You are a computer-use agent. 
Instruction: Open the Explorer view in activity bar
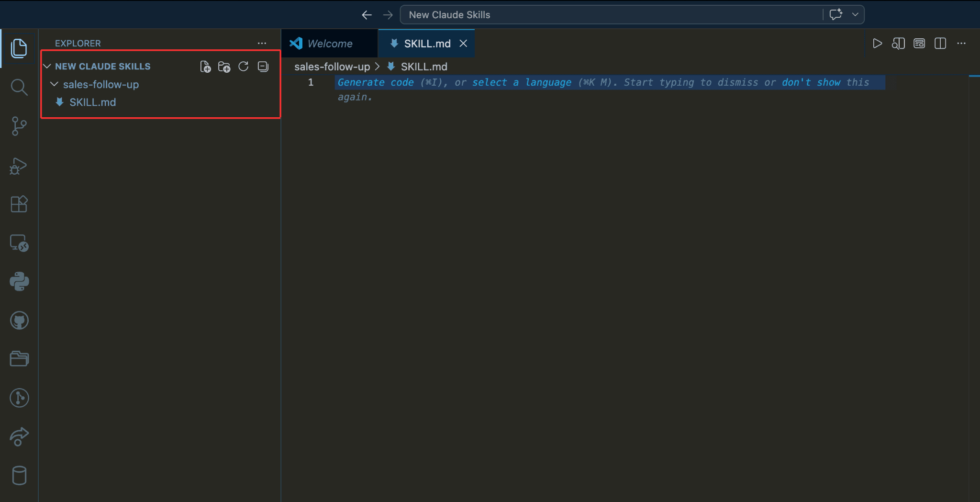point(19,48)
